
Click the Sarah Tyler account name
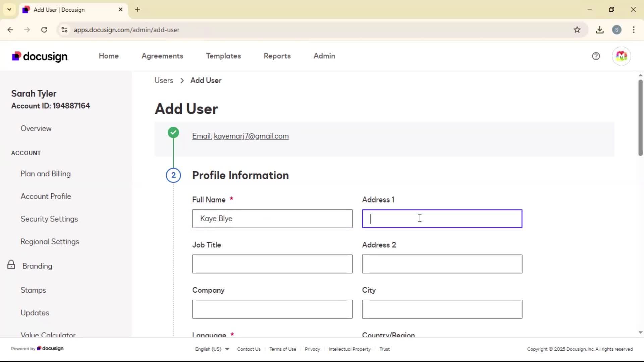pos(34,94)
